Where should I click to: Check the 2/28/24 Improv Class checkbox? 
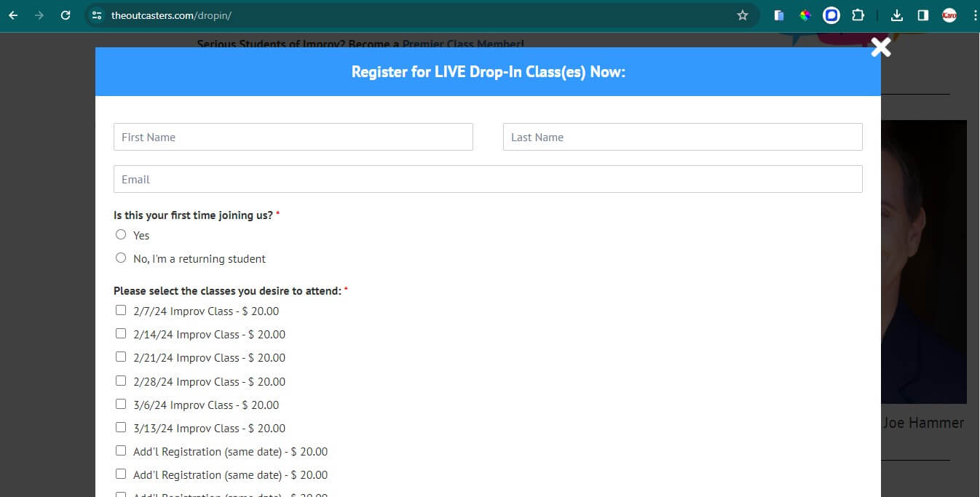121,381
